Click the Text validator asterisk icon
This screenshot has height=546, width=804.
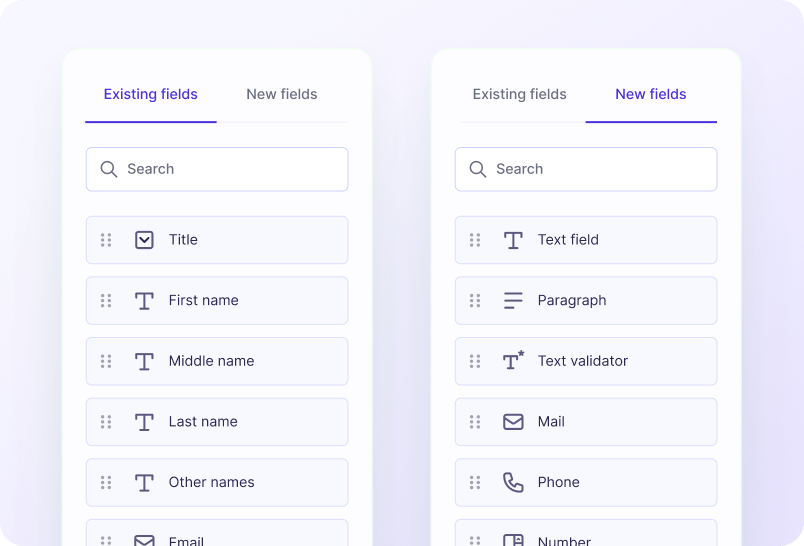pos(513,361)
